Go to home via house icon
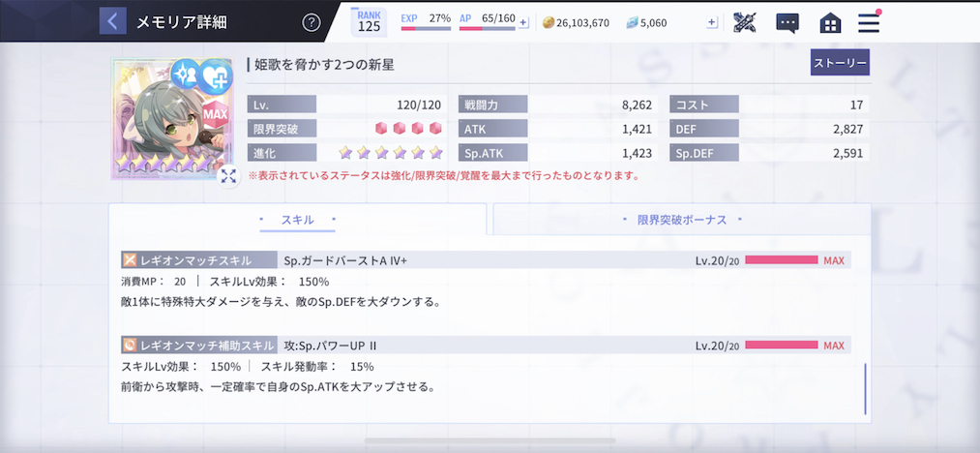The width and height of the screenshot is (980, 453). 830,23
